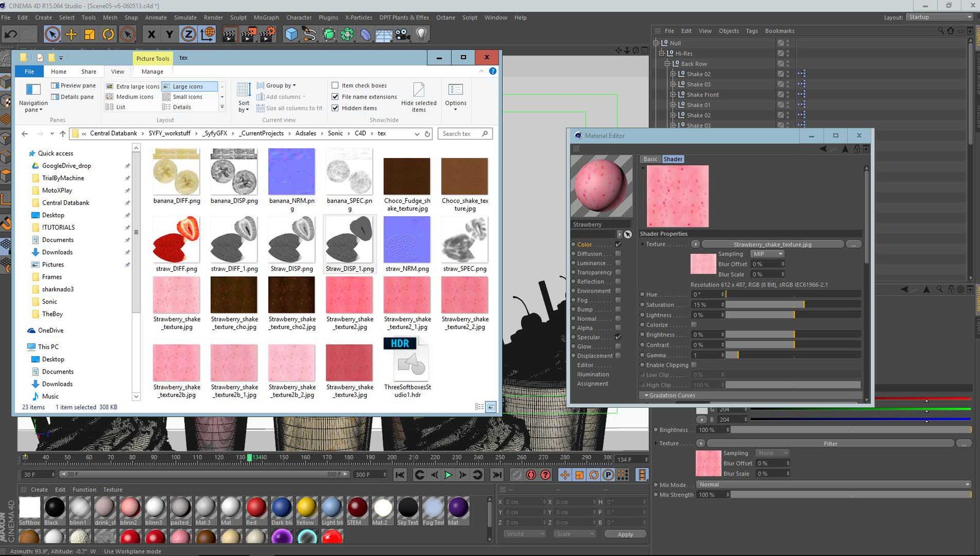The height and width of the screenshot is (556, 980).
Task: Select the Move tool in the toolbar
Action: tap(71, 34)
